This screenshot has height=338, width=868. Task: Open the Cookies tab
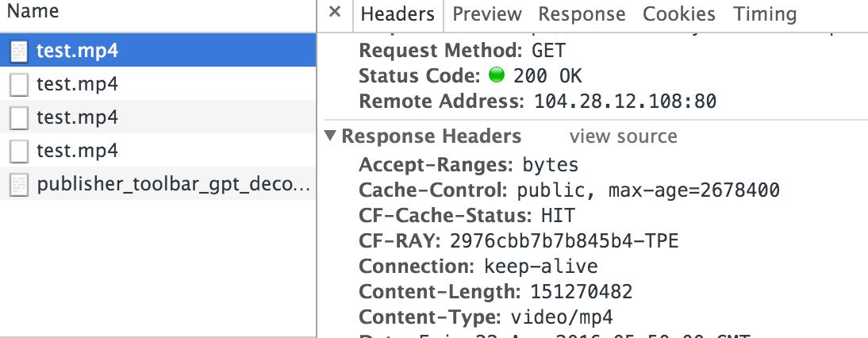pyautogui.click(x=678, y=14)
